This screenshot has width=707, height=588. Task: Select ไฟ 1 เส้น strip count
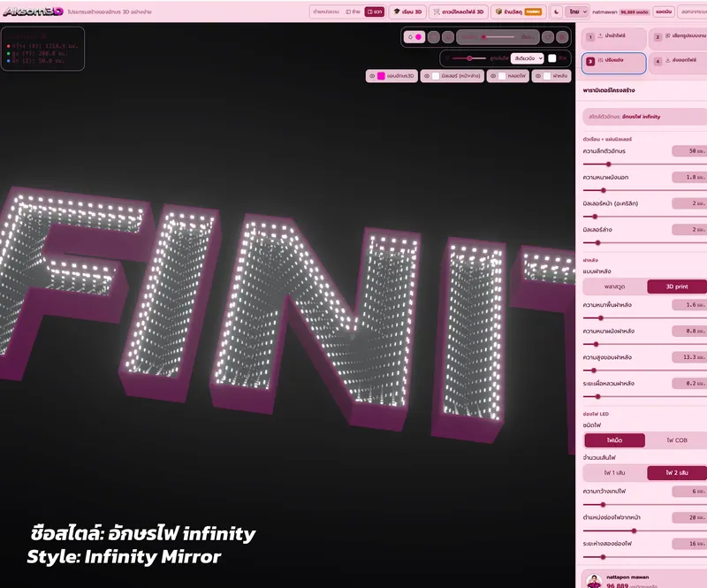[x=614, y=473]
